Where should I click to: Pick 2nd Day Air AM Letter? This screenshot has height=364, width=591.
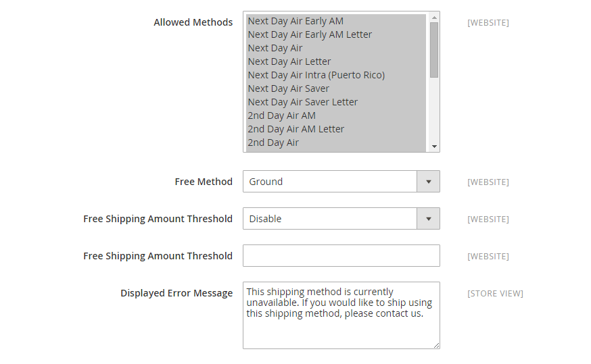point(296,129)
